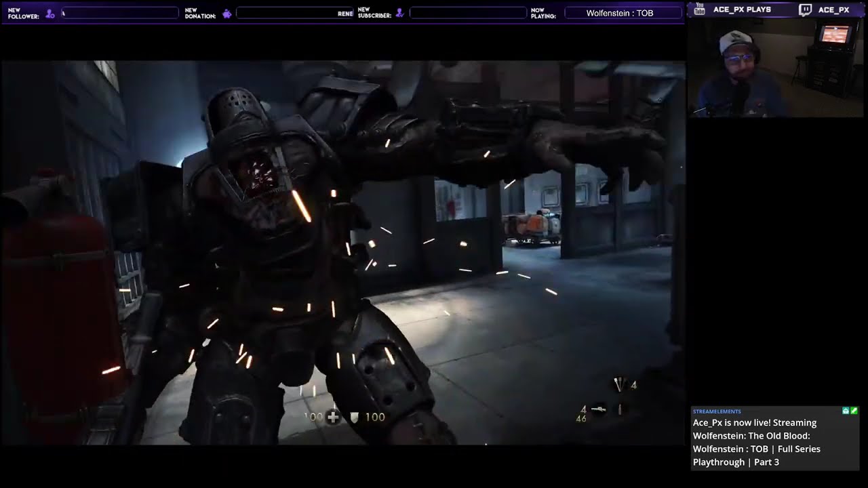
Task: Click the YouTube logo icon
Action: (700, 9)
